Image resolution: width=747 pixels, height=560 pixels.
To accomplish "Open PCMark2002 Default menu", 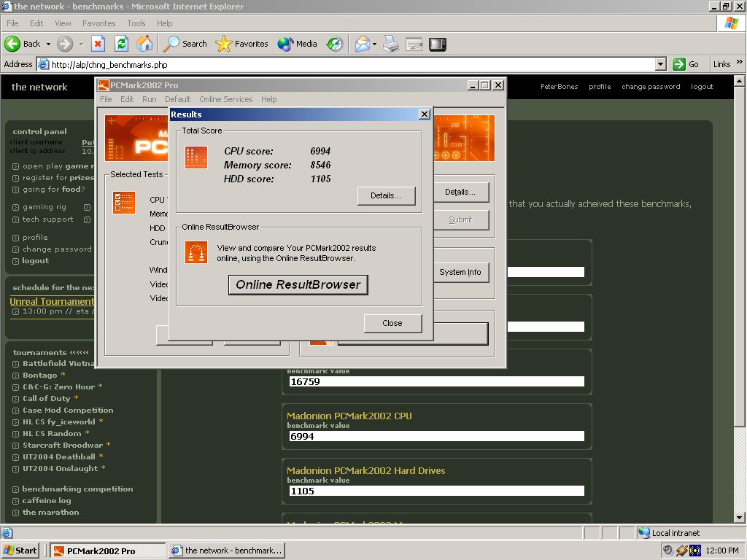I will [178, 99].
